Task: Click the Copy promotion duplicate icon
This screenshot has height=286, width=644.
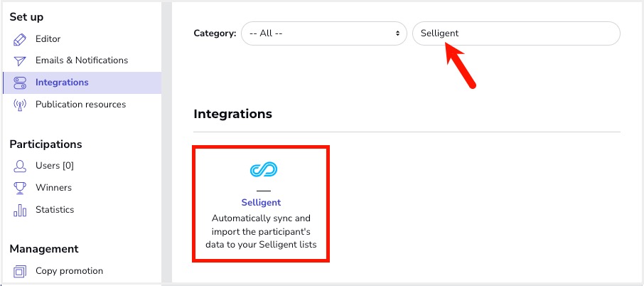Action: pos(19,271)
